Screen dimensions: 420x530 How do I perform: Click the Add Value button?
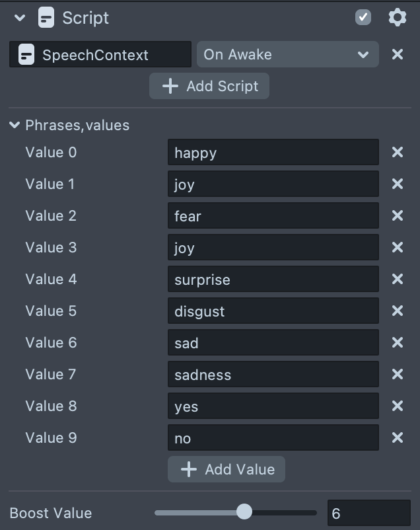click(x=227, y=469)
